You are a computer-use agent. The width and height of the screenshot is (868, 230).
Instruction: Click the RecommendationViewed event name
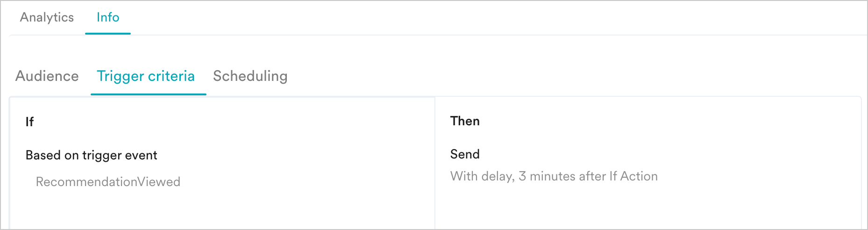pyautogui.click(x=108, y=182)
